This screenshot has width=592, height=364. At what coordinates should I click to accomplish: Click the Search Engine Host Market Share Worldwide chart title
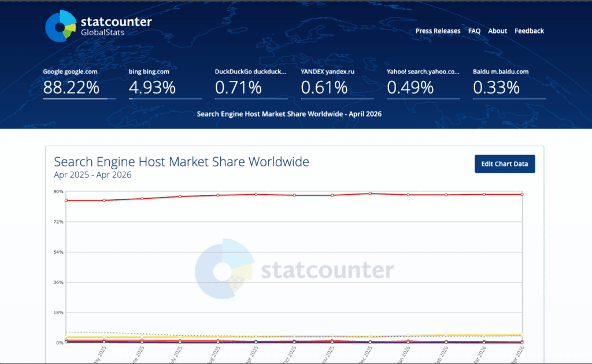(x=181, y=161)
